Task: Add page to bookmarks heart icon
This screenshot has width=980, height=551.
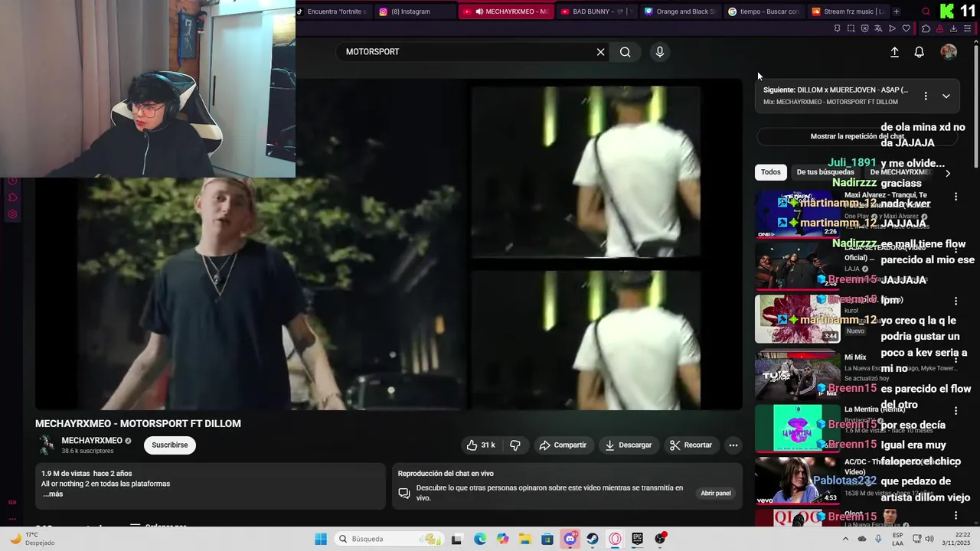Action: 906,28
